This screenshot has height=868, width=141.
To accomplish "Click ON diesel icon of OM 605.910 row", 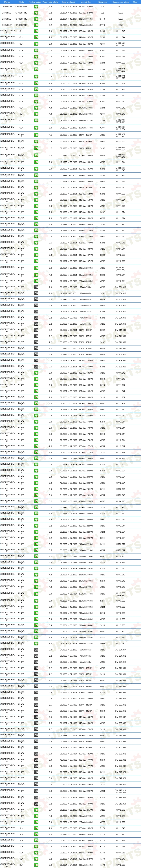I will 36,354.
